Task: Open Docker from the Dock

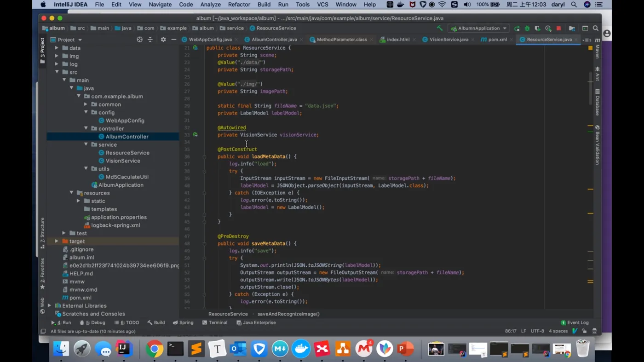Action: click(301, 349)
